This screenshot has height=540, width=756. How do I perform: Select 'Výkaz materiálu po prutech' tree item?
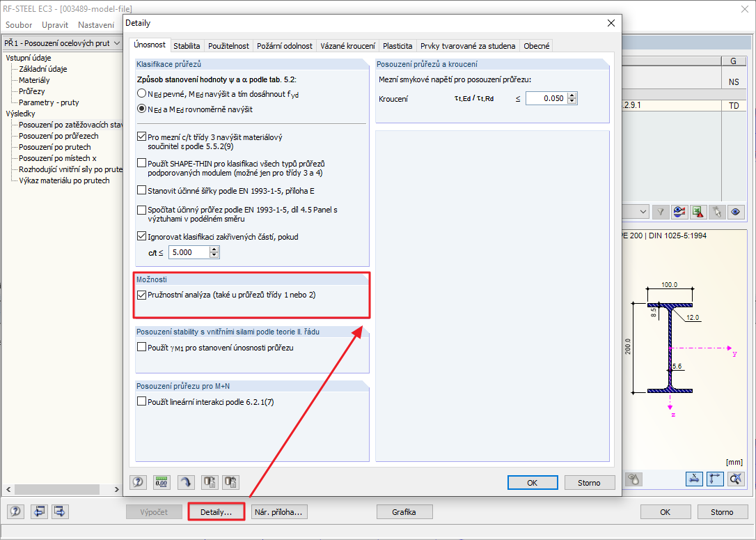click(64, 180)
